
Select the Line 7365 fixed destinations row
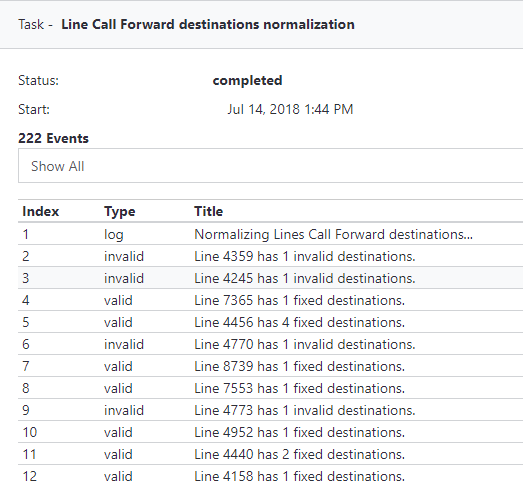[271, 300]
